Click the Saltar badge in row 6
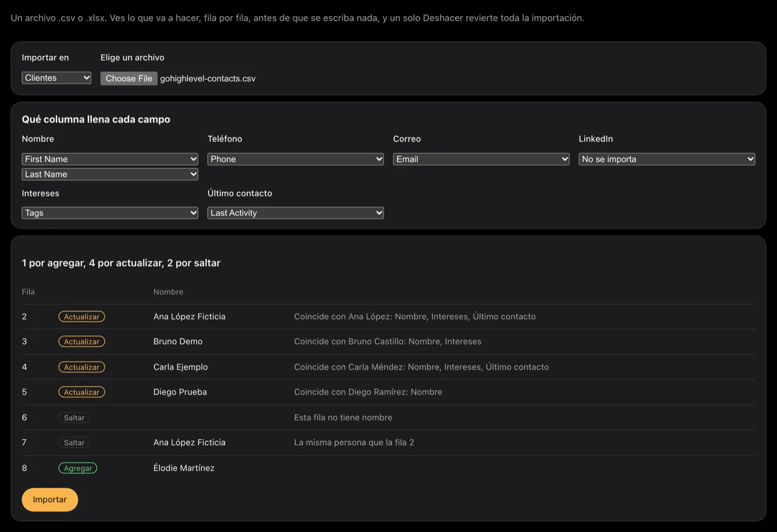Viewport: 777px width, 532px height. pyautogui.click(x=74, y=418)
